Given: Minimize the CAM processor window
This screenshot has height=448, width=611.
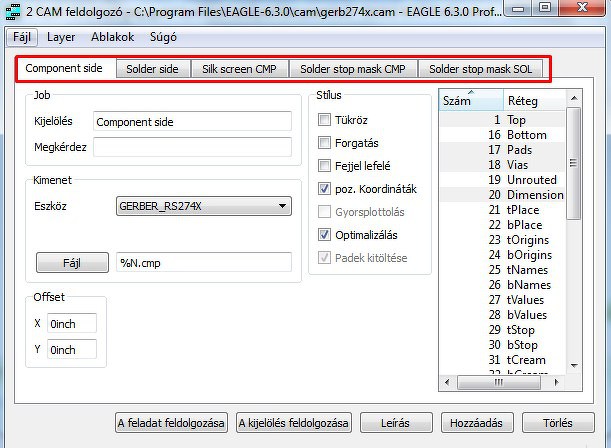Looking at the screenshot, I should pyautogui.click(x=518, y=8).
